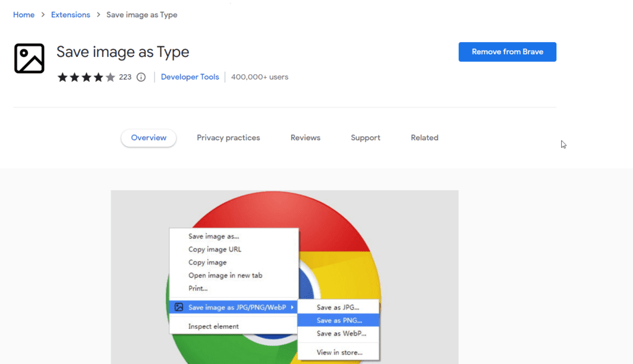Select the Overview tab
633x364 pixels.
click(x=148, y=138)
